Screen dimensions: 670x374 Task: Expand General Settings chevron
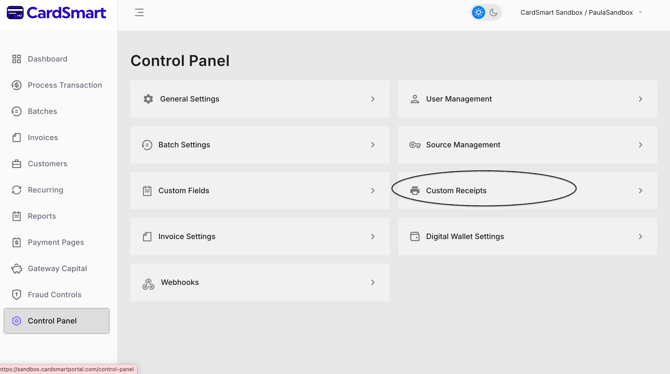pos(373,99)
